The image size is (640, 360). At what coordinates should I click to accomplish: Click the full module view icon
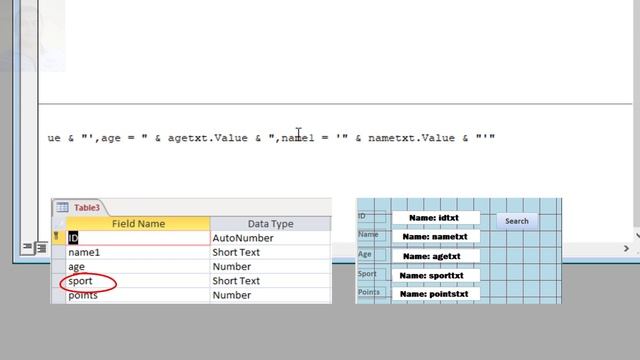(x=41, y=247)
